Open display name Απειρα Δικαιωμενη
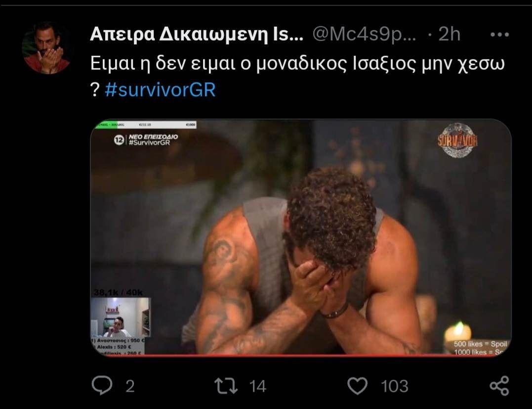 (197, 34)
